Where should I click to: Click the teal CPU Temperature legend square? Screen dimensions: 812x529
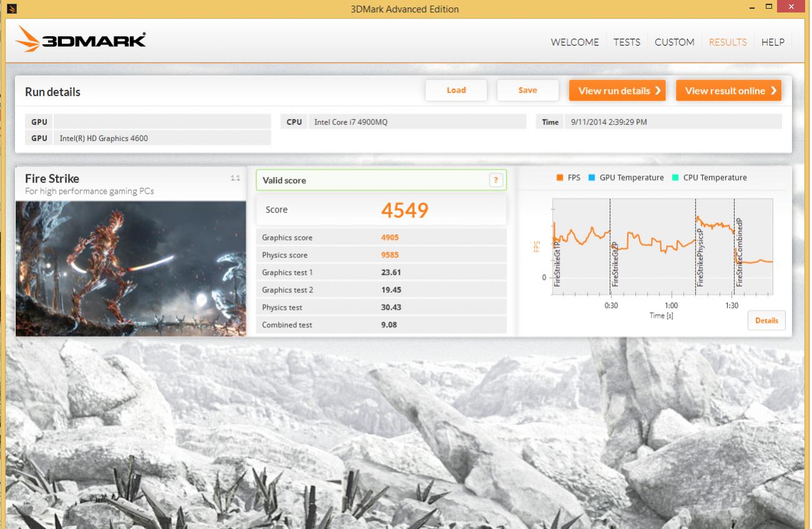675,177
